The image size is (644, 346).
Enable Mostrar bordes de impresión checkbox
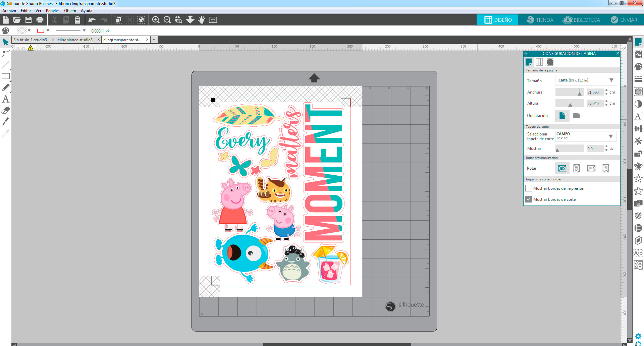529,188
